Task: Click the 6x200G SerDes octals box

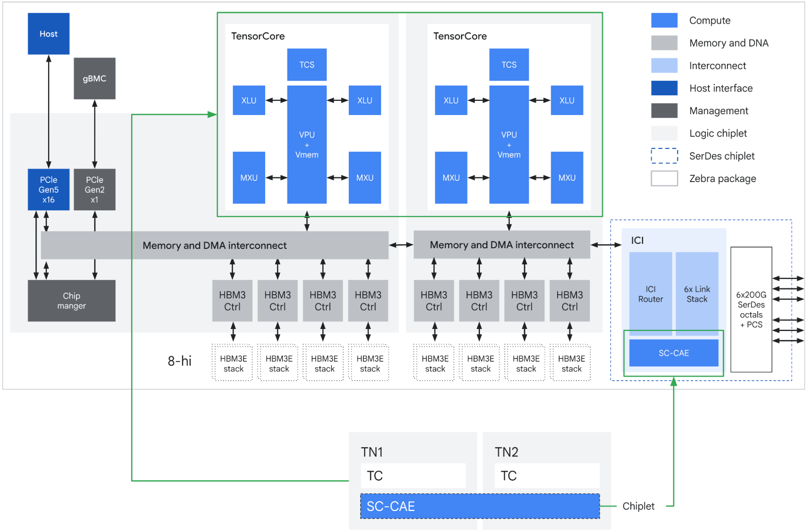Action: 751,309
